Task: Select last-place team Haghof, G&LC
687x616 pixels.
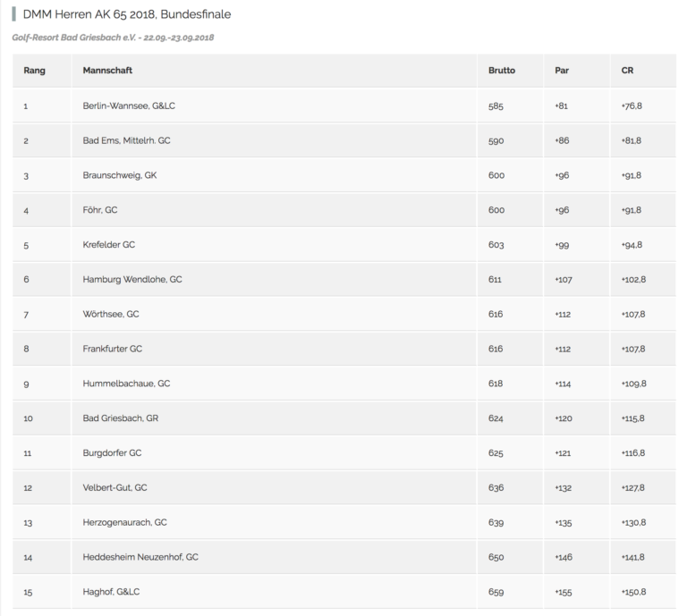Action: pyautogui.click(x=111, y=592)
